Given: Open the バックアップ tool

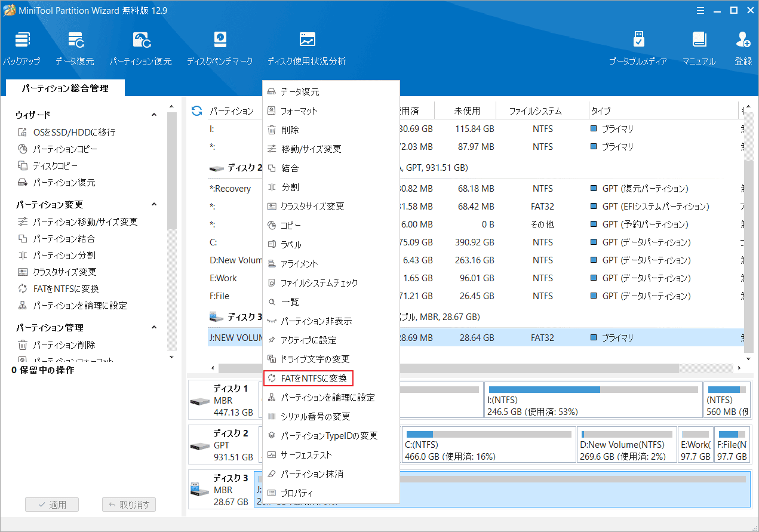Looking at the screenshot, I should pyautogui.click(x=22, y=48).
